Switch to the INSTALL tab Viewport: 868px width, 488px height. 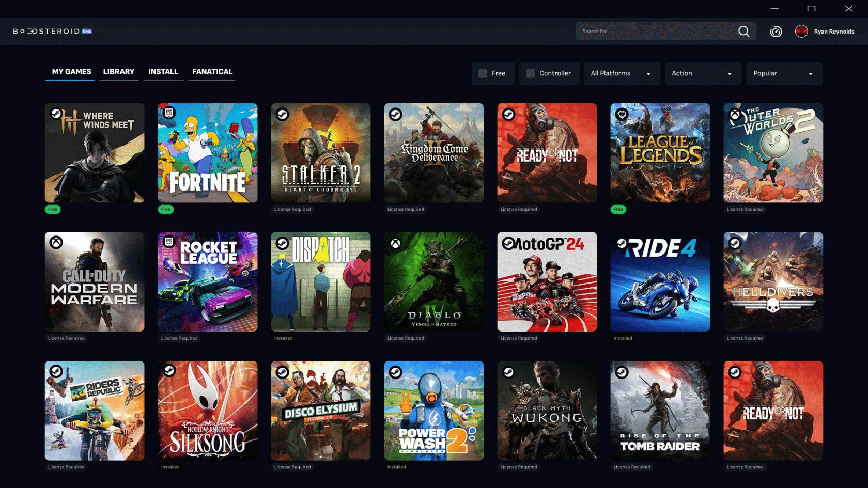click(163, 72)
